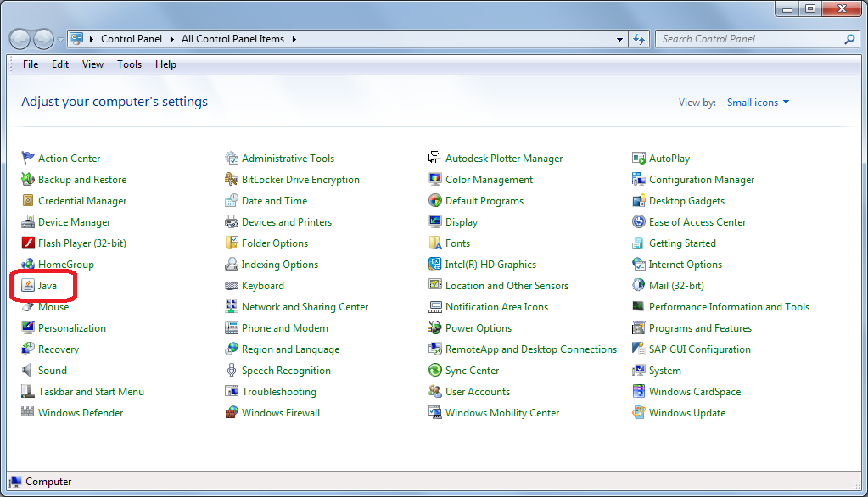Click the Credential Manager vault icon

tap(28, 200)
